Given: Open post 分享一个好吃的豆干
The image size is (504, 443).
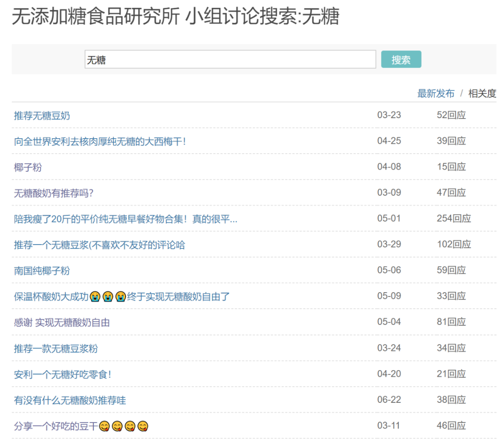Looking at the screenshot, I should point(81,426).
